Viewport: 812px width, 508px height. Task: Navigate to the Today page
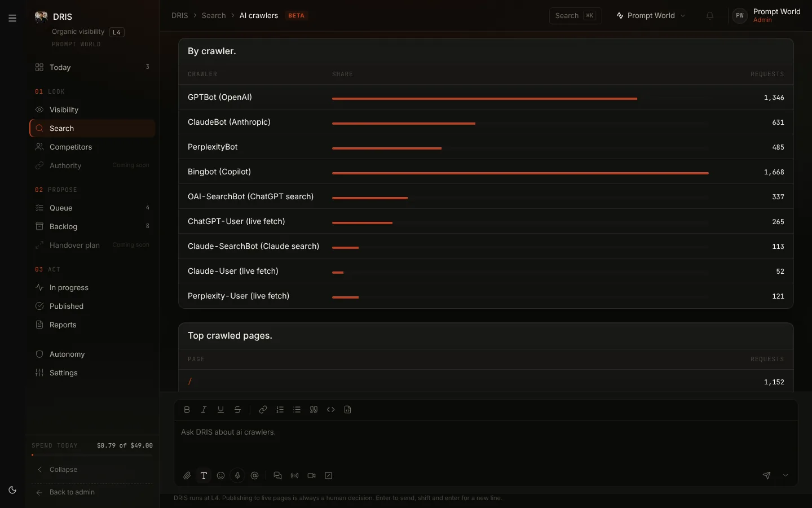[92, 68]
